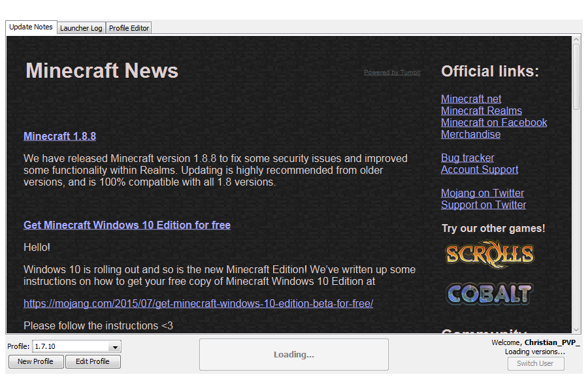Open the Cobalt game logo
The width and height of the screenshot is (588, 379).
[x=489, y=293]
